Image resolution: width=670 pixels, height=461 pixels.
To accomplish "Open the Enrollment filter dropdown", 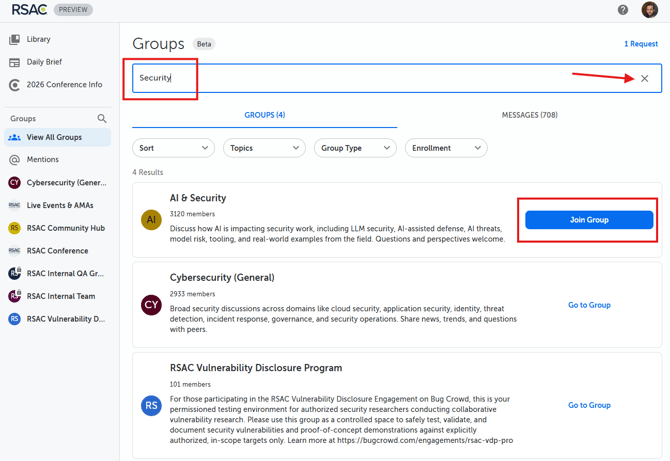I will [x=445, y=148].
